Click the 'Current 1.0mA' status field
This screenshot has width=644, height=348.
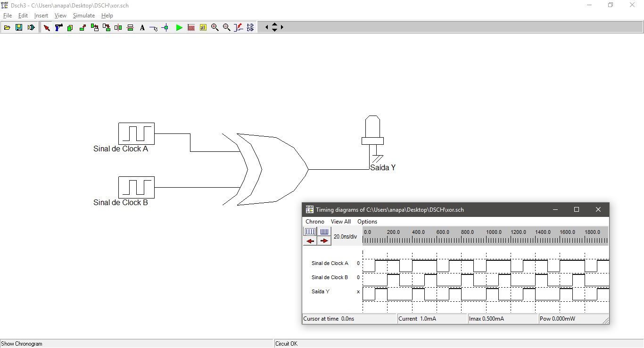[432, 319]
